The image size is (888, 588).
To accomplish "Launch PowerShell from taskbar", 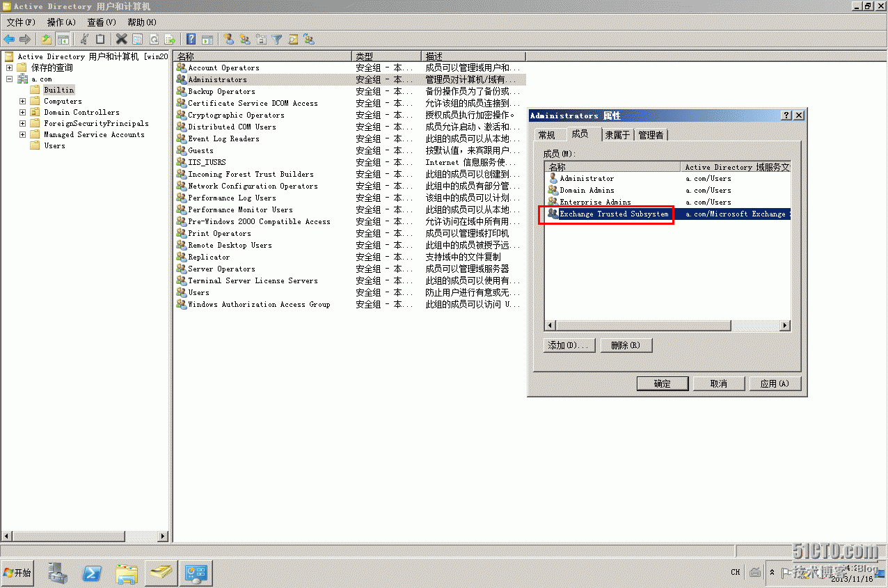I will pos(93,573).
